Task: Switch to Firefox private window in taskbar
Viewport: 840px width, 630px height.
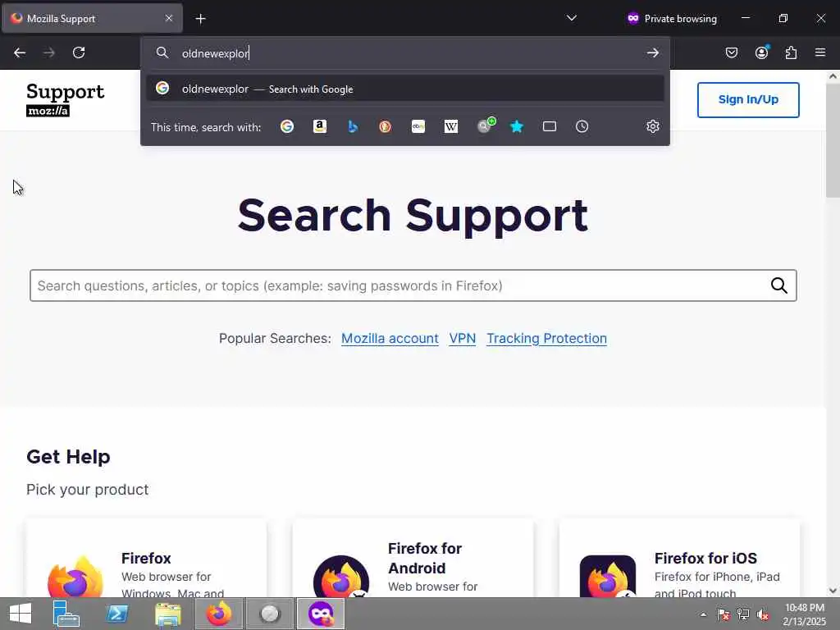Action: (x=321, y=614)
